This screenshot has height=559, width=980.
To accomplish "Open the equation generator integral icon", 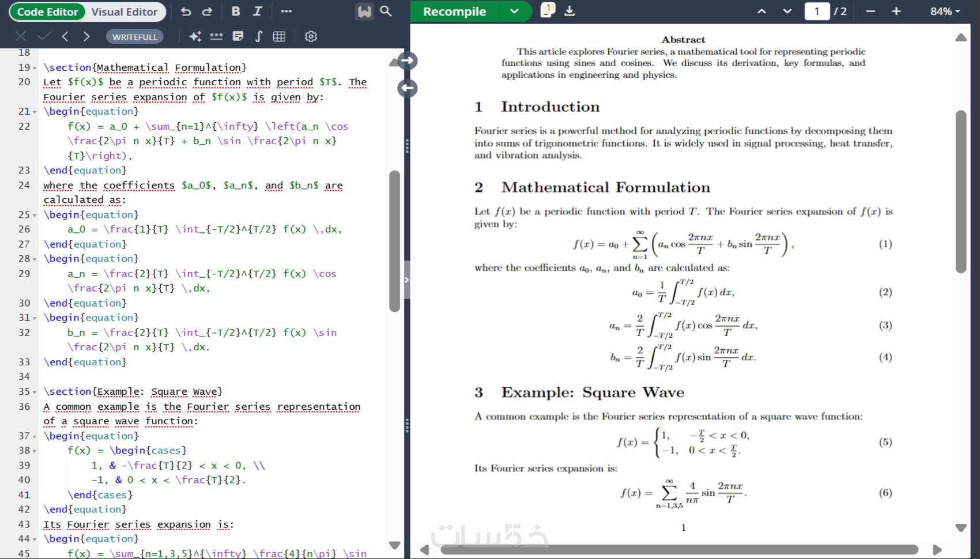I will point(259,36).
